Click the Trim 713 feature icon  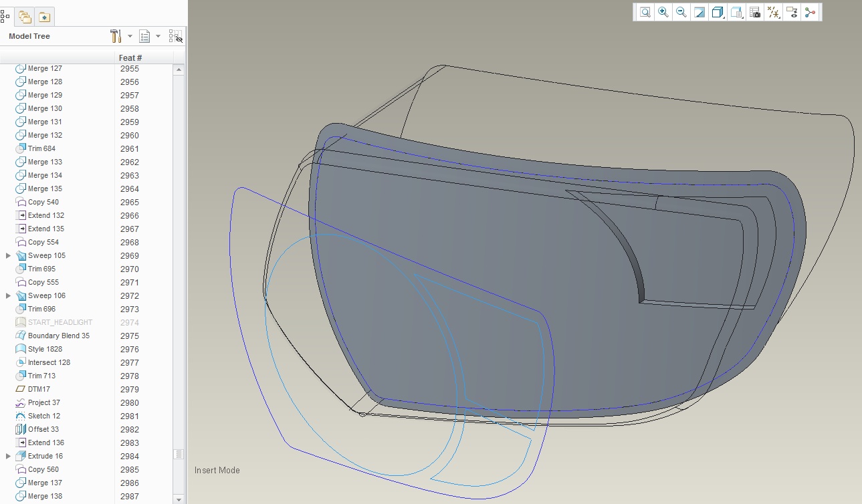tap(20, 376)
